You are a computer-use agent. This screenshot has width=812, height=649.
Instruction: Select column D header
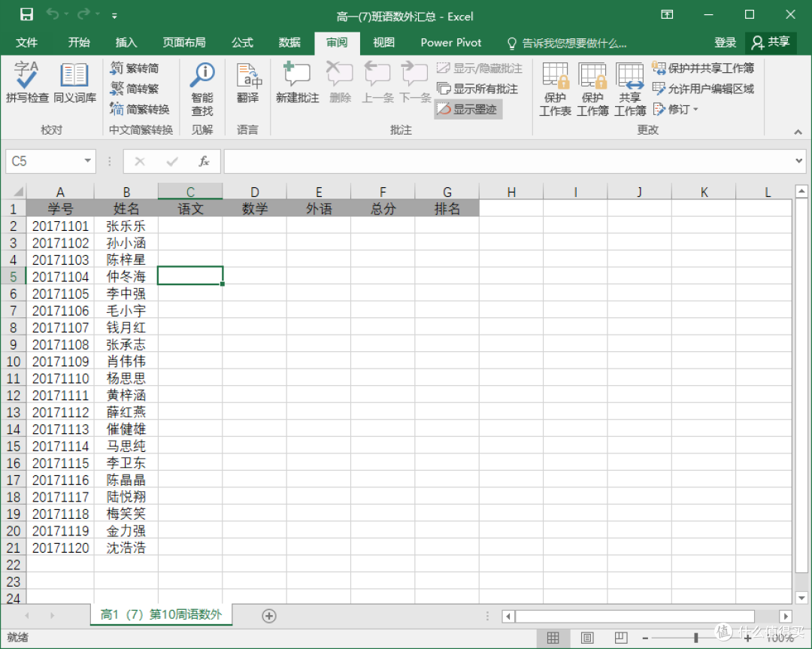254,192
